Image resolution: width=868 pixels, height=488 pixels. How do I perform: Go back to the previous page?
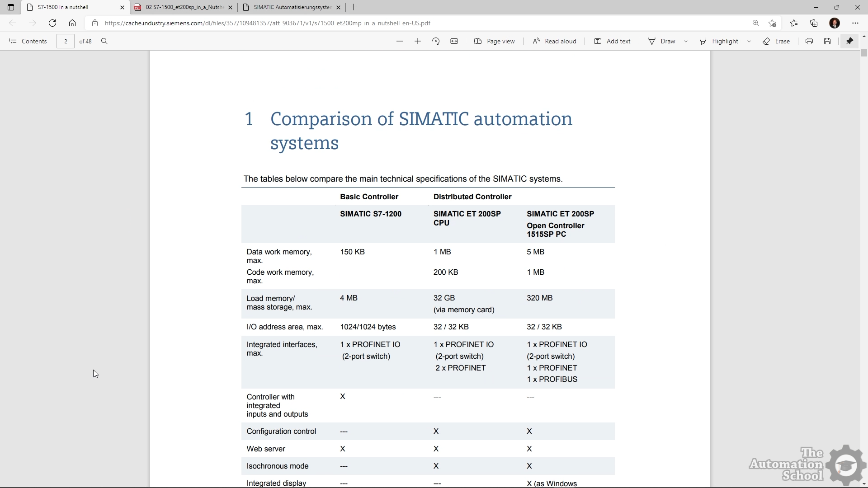pyautogui.click(x=13, y=23)
